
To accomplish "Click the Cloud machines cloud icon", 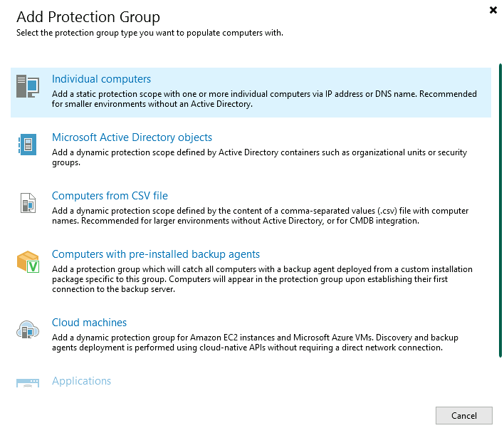I will [27, 330].
